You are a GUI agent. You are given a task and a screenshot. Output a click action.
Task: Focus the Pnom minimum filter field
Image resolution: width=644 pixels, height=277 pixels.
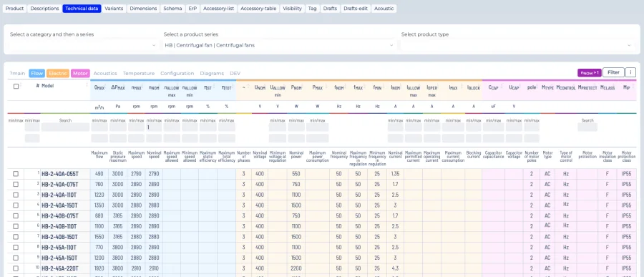[x=296, y=127]
